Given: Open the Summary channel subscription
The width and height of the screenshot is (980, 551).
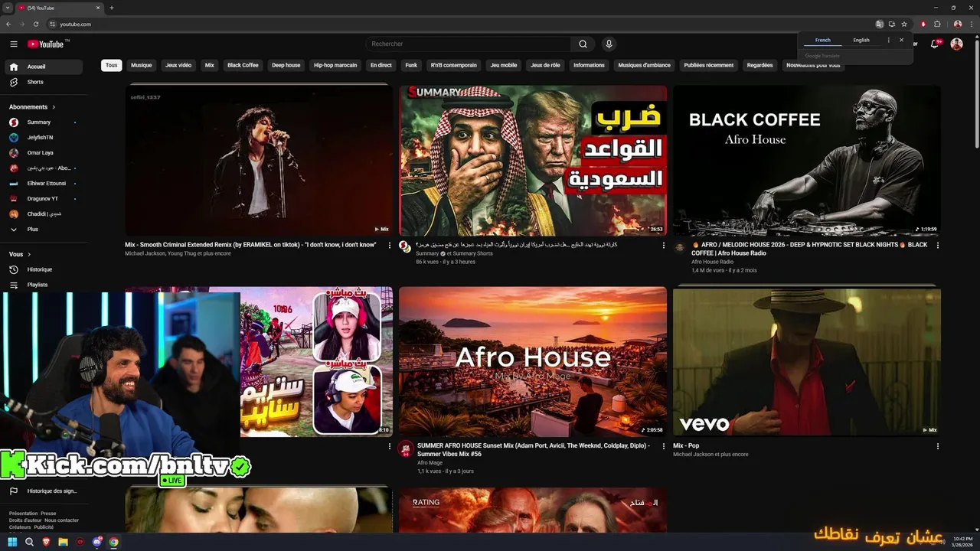Looking at the screenshot, I should (x=44, y=122).
